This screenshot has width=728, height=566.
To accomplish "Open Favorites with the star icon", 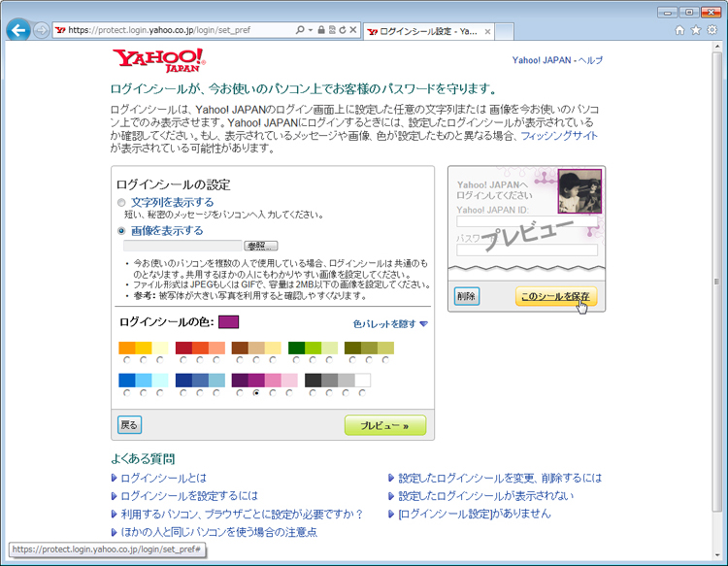I will click(696, 30).
